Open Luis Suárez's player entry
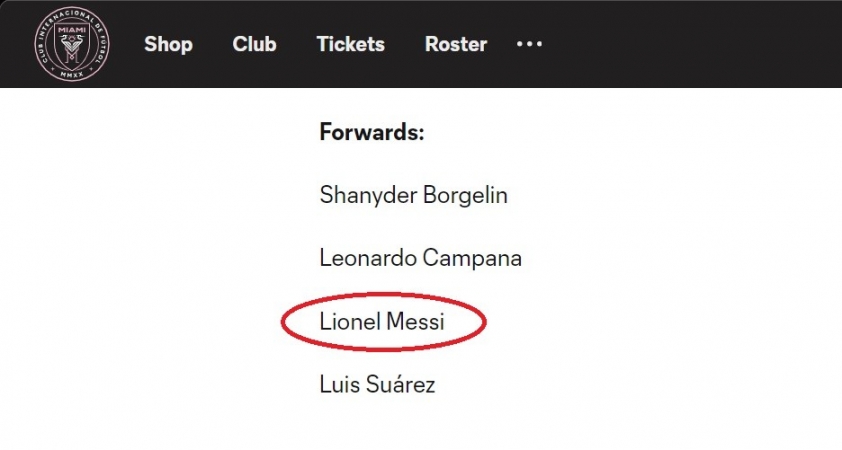 (377, 384)
